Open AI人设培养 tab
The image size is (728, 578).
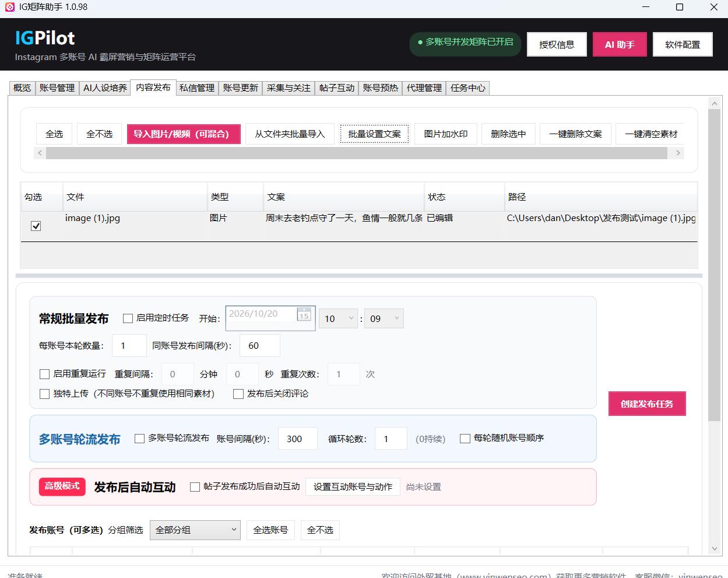(x=105, y=88)
